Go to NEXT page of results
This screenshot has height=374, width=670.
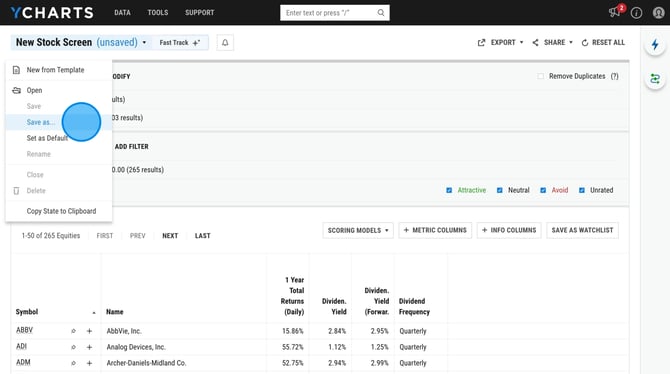[x=170, y=236]
